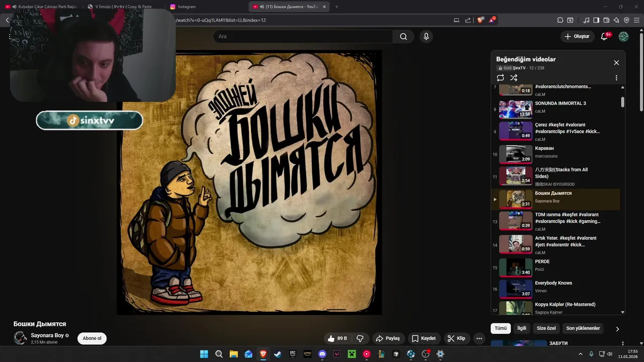Click the Paylaş share button

coord(388,338)
